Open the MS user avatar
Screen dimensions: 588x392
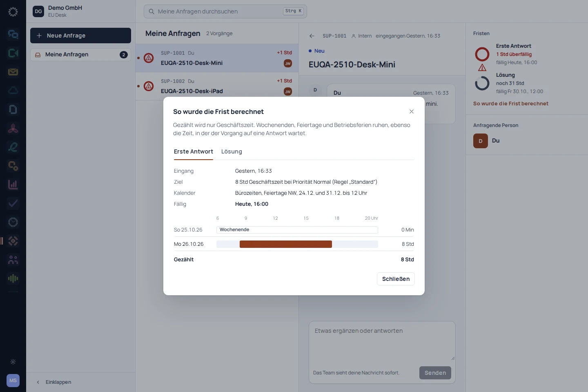pyautogui.click(x=13, y=381)
